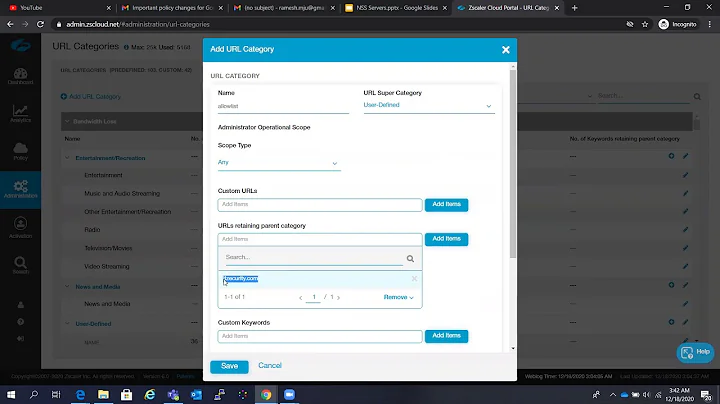This screenshot has height=404, width=720.
Task: Open the filter dropdown beside page search
Action: (590, 96)
